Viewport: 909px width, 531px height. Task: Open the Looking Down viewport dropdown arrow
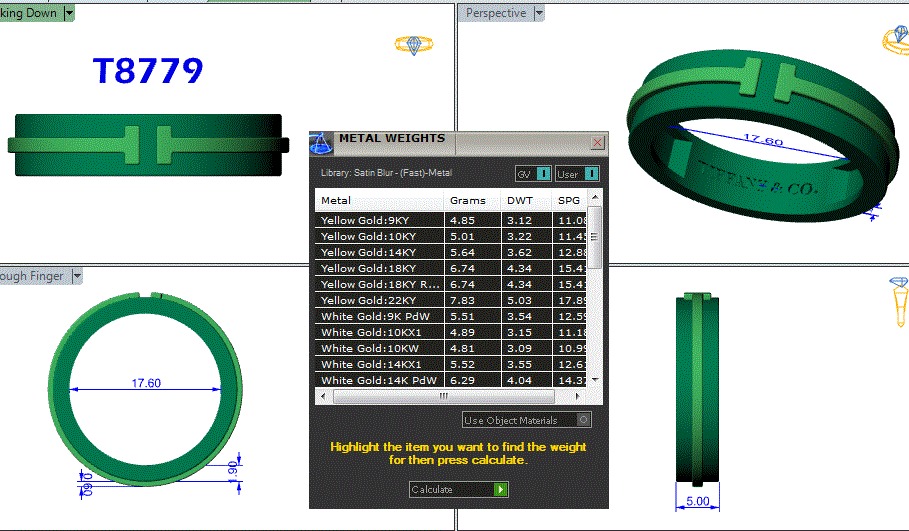[69, 13]
